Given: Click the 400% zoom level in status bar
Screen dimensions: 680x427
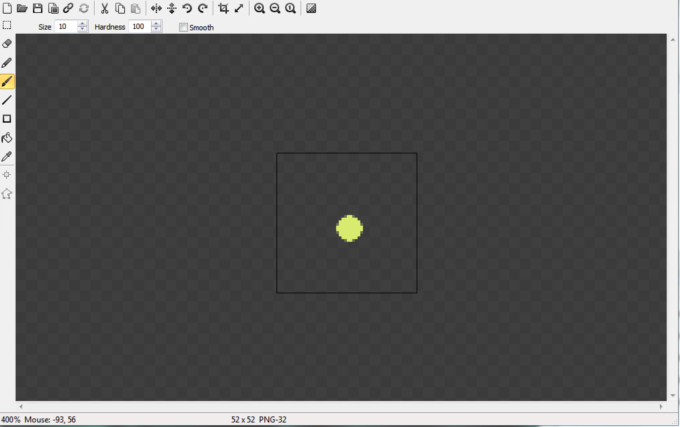Looking at the screenshot, I should pos(10,420).
